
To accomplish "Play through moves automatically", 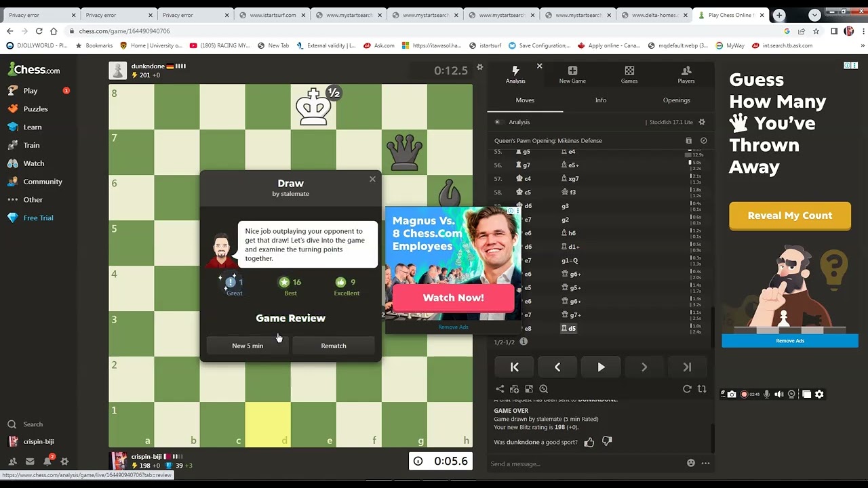I will click(x=601, y=367).
